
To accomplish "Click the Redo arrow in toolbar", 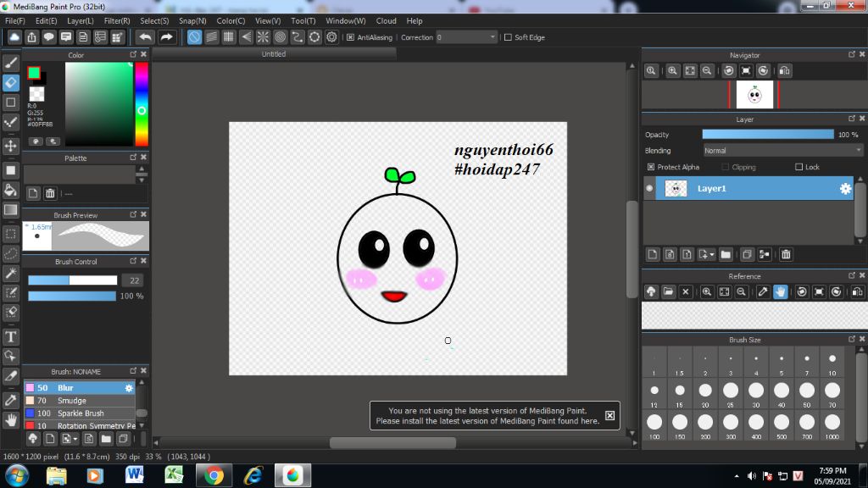I will (167, 37).
